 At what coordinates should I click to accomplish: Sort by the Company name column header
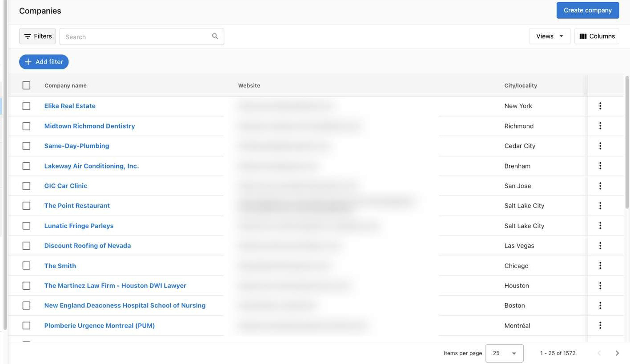65,85
